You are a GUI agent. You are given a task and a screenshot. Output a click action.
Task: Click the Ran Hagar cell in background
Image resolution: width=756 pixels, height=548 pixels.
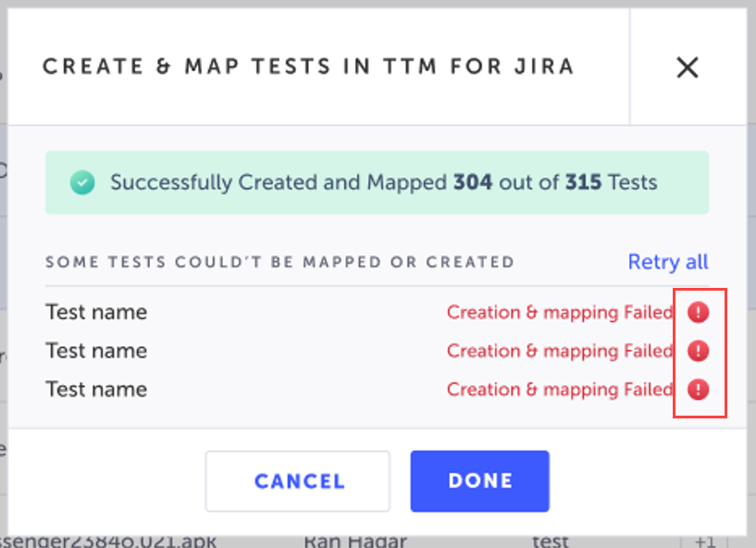349,542
